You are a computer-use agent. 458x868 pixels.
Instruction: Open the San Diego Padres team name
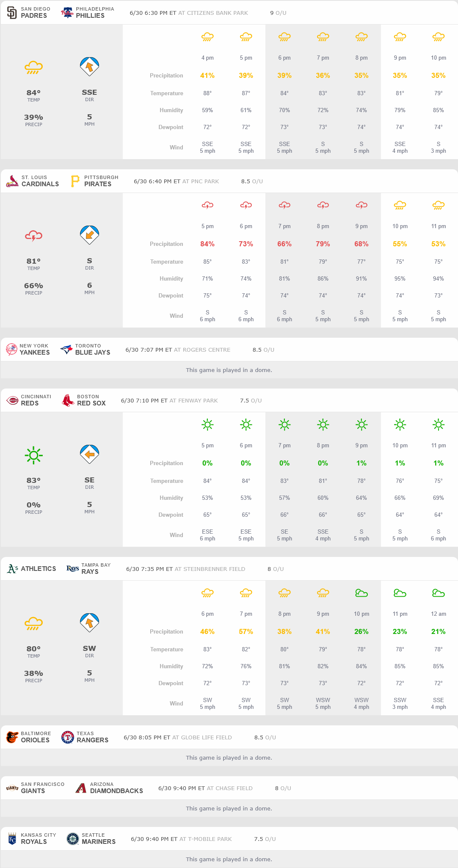coord(36,13)
